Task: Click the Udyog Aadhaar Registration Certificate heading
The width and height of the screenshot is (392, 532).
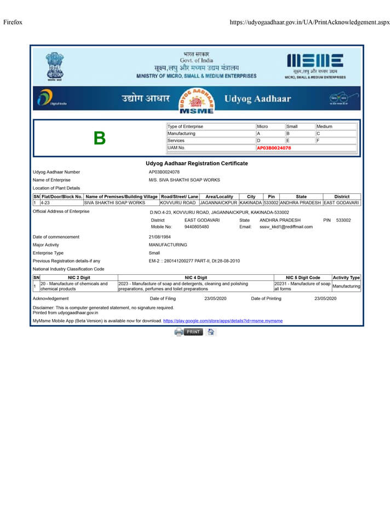Action: pyautogui.click(x=197, y=163)
